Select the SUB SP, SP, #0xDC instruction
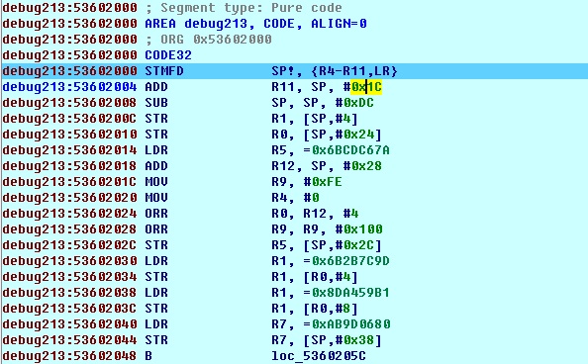The image size is (588, 364). [x=259, y=103]
